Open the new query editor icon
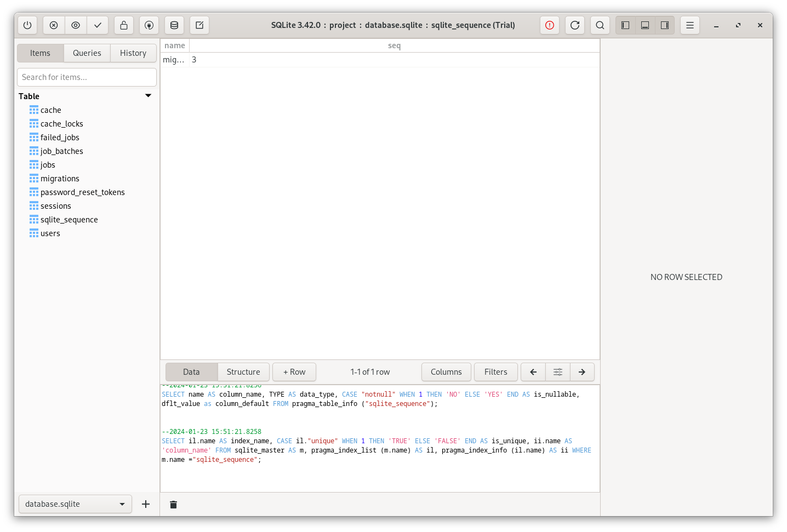 click(x=199, y=25)
